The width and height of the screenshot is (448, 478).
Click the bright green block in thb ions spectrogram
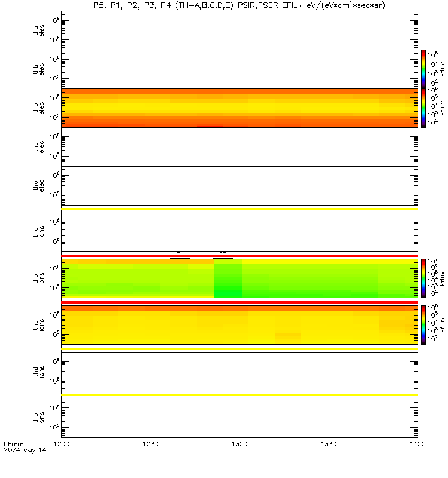click(228, 278)
